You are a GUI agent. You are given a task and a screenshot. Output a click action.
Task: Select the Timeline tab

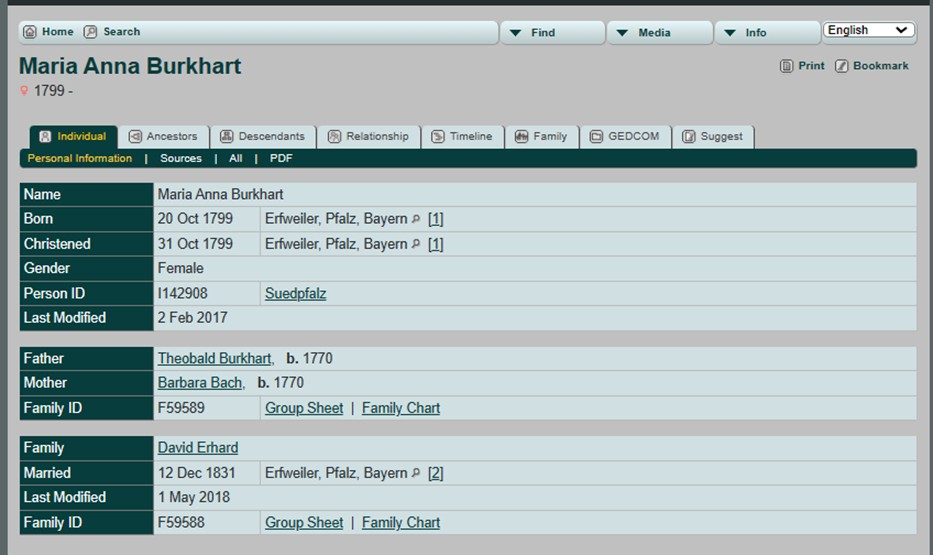(461, 137)
